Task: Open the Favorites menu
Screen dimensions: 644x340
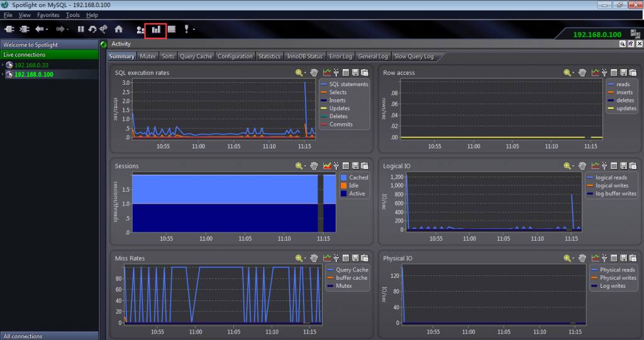Action: (48, 15)
